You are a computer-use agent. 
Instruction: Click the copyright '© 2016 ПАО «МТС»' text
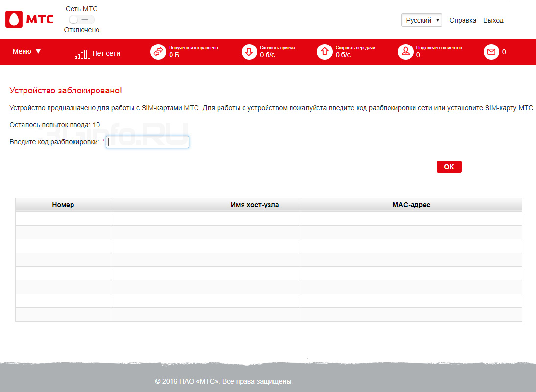[187, 381]
